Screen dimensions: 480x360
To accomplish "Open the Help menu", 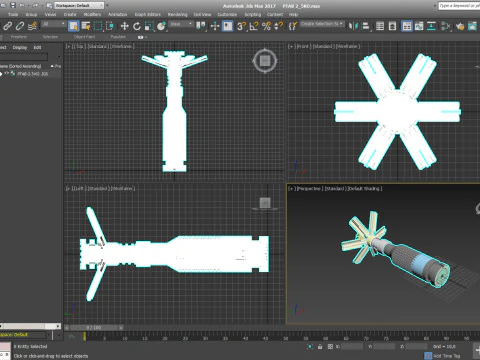I will [293, 15].
